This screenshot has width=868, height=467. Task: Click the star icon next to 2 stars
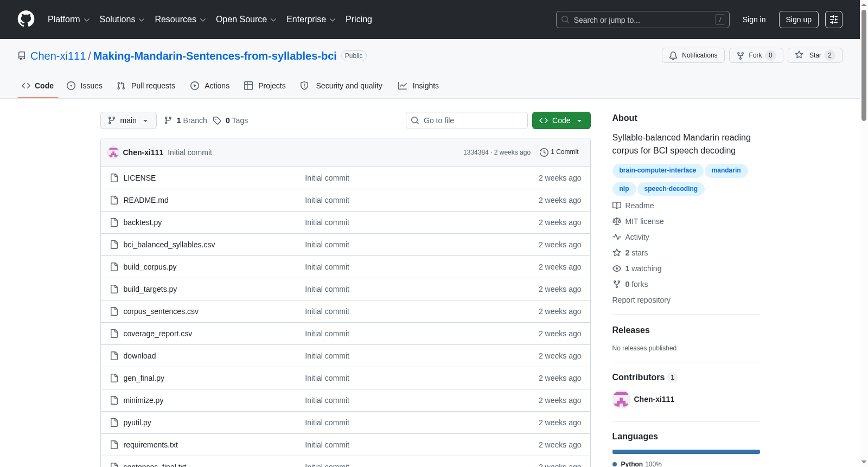pyautogui.click(x=617, y=253)
